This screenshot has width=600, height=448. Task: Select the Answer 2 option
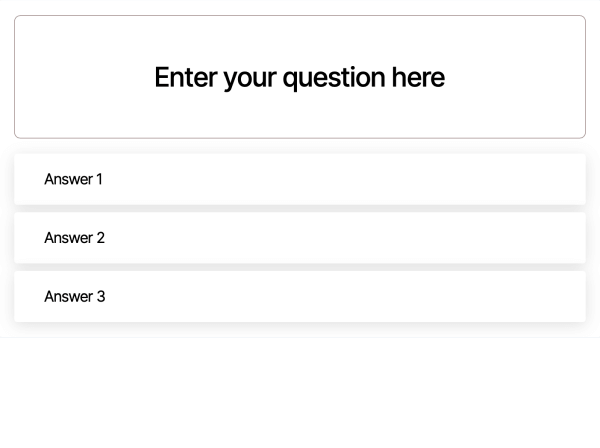[299, 238]
